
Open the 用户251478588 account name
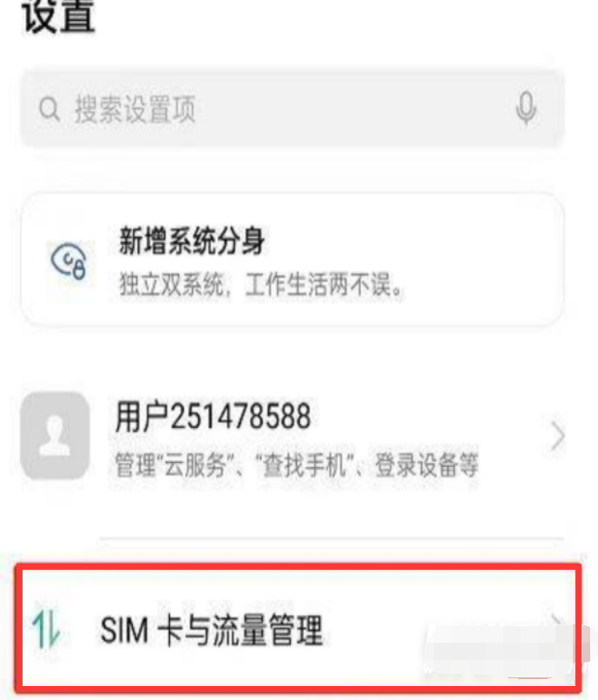tap(213, 416)
